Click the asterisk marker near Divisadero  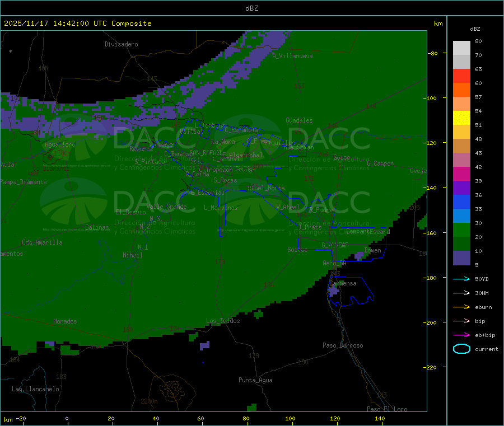[x=11, y=52]
